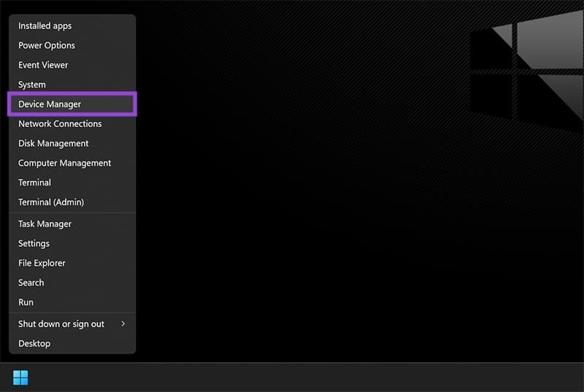Select Search in the menu
This screenshot has width=584, height=392.
31,283
